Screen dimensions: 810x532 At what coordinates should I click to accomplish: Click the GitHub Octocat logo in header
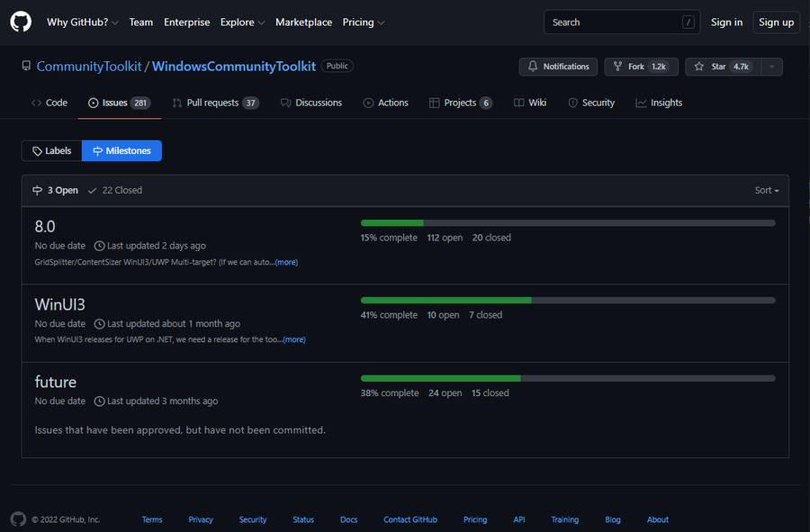coord(21,23)
